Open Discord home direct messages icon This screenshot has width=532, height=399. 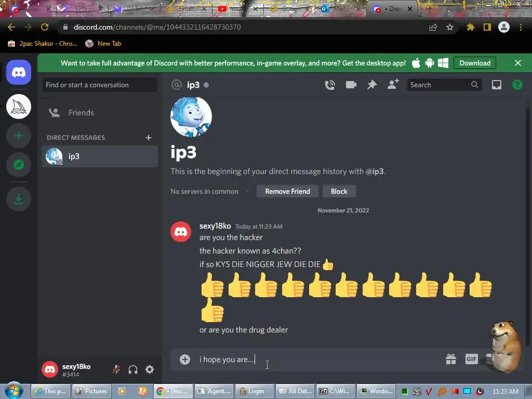point(19,72)
